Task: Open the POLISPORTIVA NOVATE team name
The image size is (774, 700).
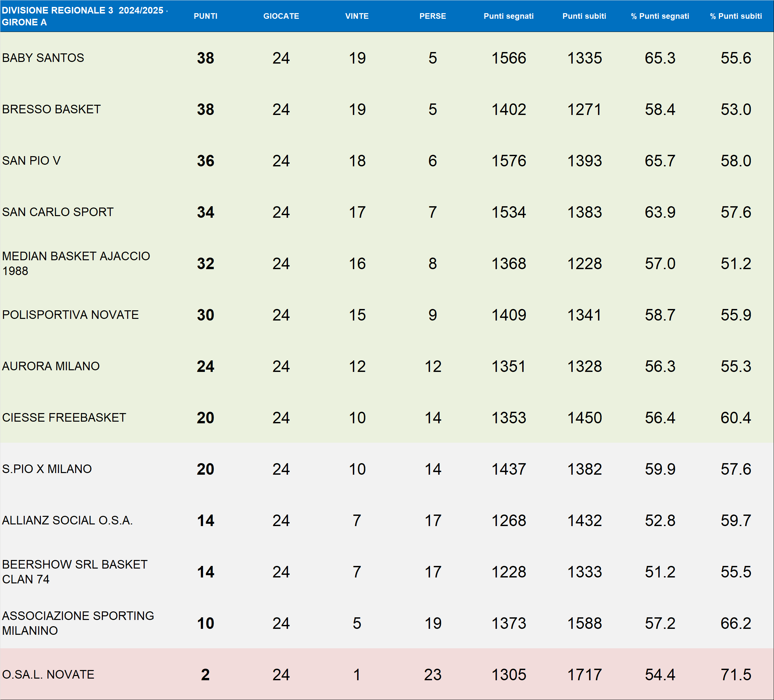Action: click(x=70, y=315)
